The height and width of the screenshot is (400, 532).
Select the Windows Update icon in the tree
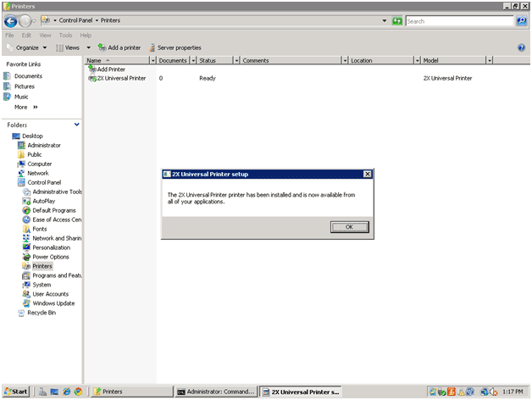pos(26,303)
